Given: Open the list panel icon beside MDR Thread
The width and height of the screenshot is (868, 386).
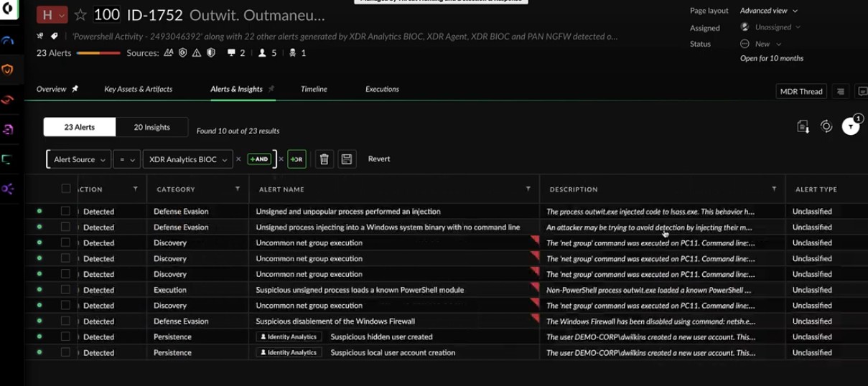Looking at the screenshot, I should [x=841, y=91].
